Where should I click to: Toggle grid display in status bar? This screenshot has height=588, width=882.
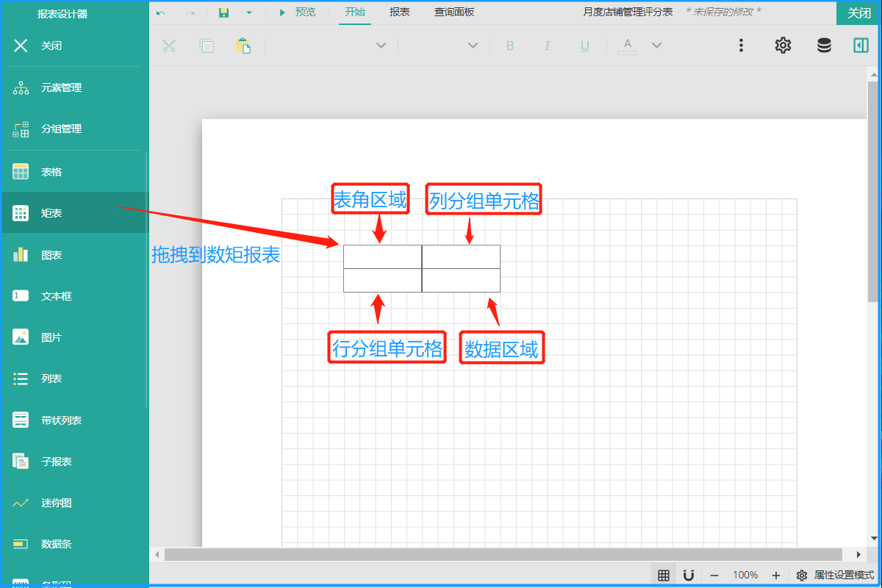click(x=664, y=575)
